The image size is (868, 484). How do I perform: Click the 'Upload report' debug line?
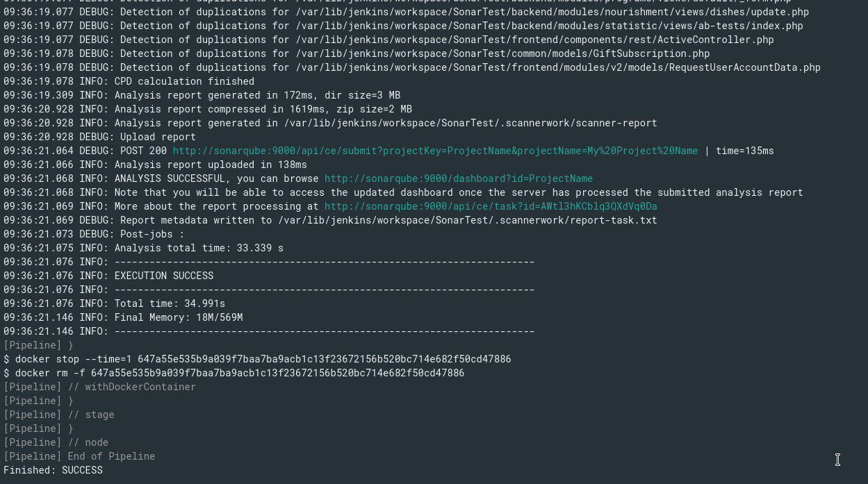pyautogui.click(x=158, y=137)
